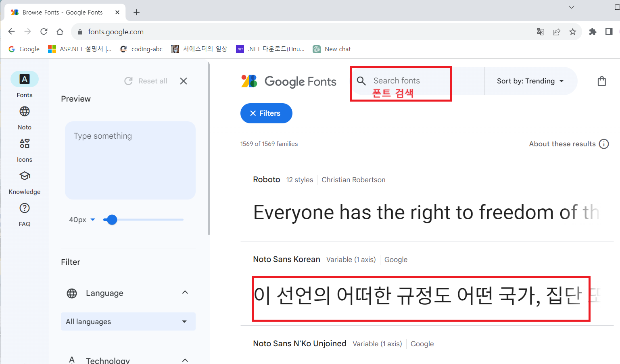Open the Sort by Trending dropdown
This screenshot has height=364, width=620.
tap(530, 81)
